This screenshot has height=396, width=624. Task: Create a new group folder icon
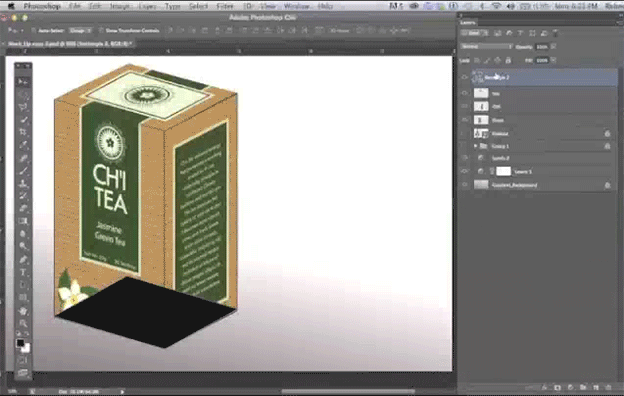pos(583,387)
